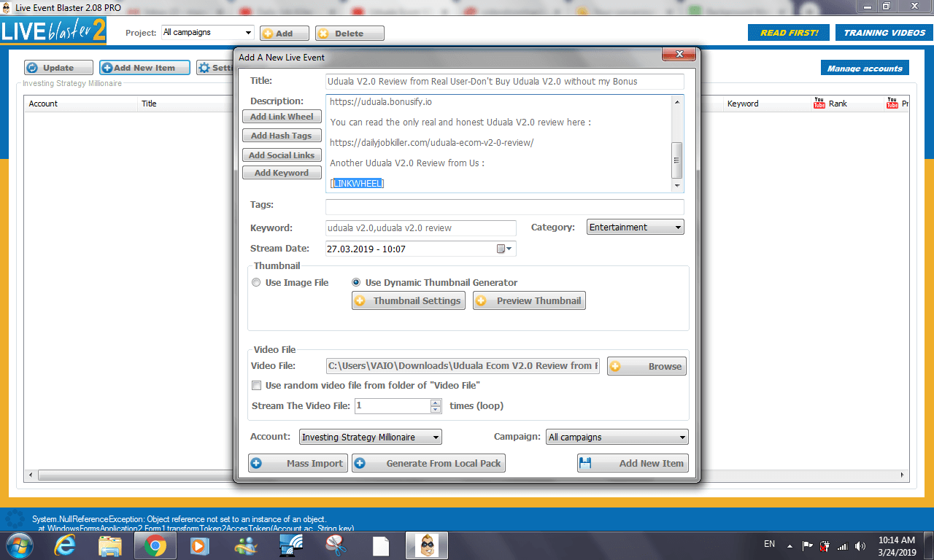Click the Title input field
The height and width of the screenshot is (560, 934).
click(504, 82)
